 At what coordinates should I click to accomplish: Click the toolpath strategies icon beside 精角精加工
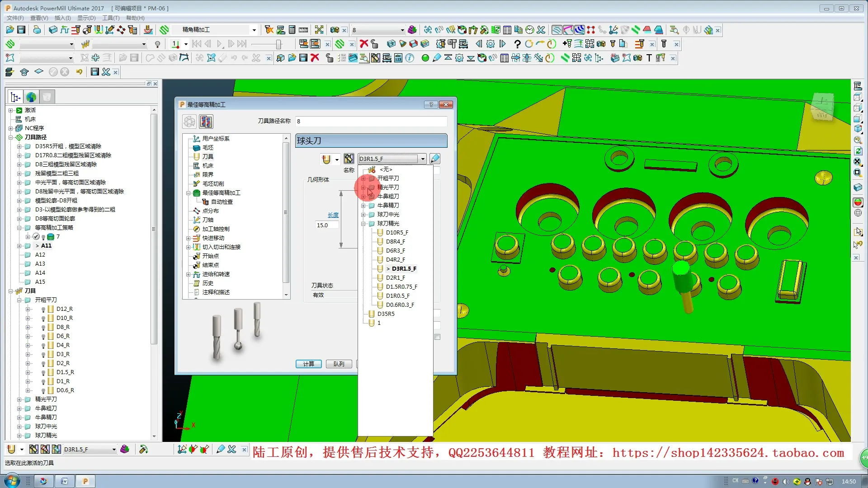click(x=164, y=30)
